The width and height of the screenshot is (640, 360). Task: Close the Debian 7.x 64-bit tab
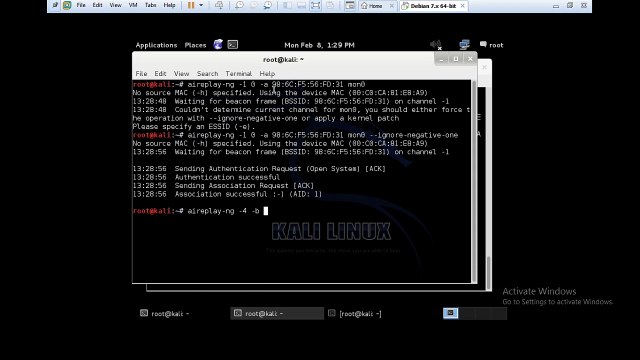(462, 6)
